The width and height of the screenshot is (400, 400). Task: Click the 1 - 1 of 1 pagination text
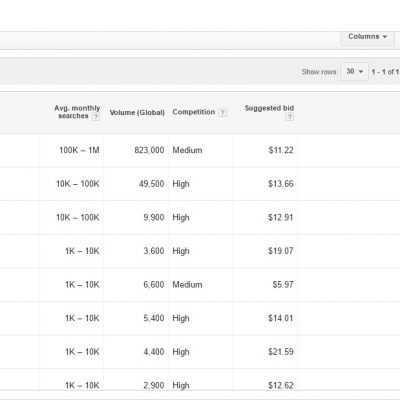click(385, 72)
